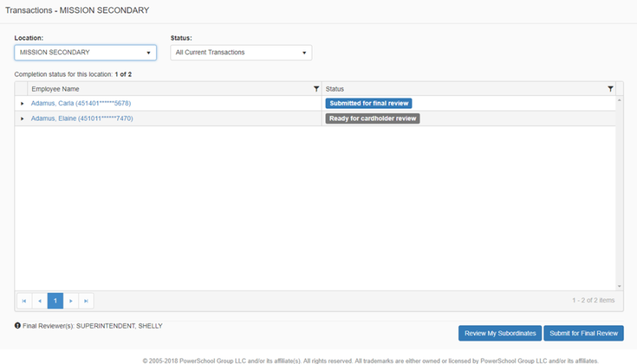Go to next page arrow

[71, 301]
